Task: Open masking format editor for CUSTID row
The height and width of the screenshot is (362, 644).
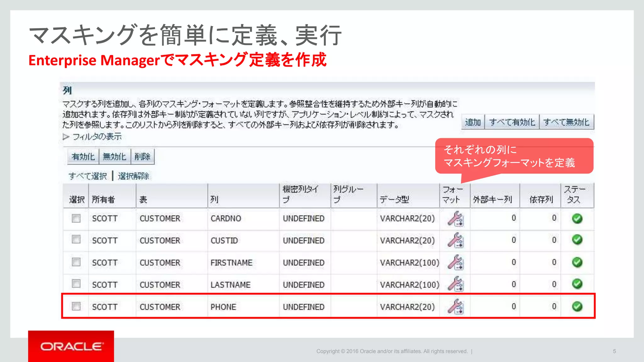Action: (455, 240)
